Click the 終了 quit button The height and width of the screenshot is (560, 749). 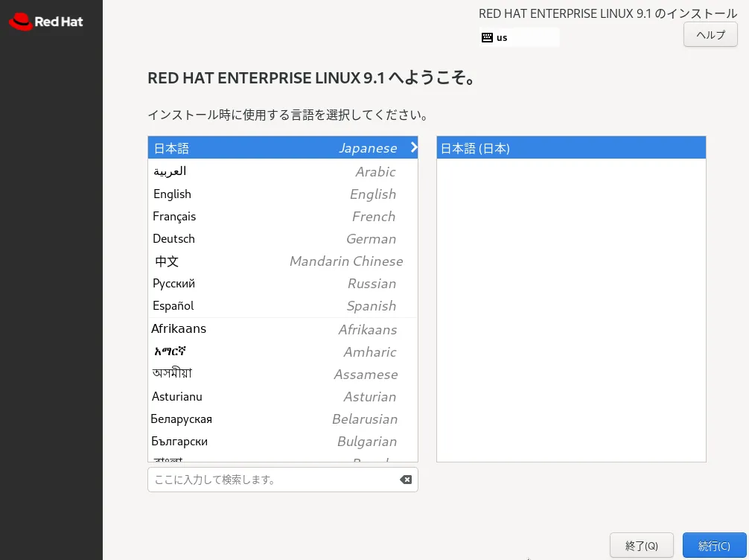point(641,546)
